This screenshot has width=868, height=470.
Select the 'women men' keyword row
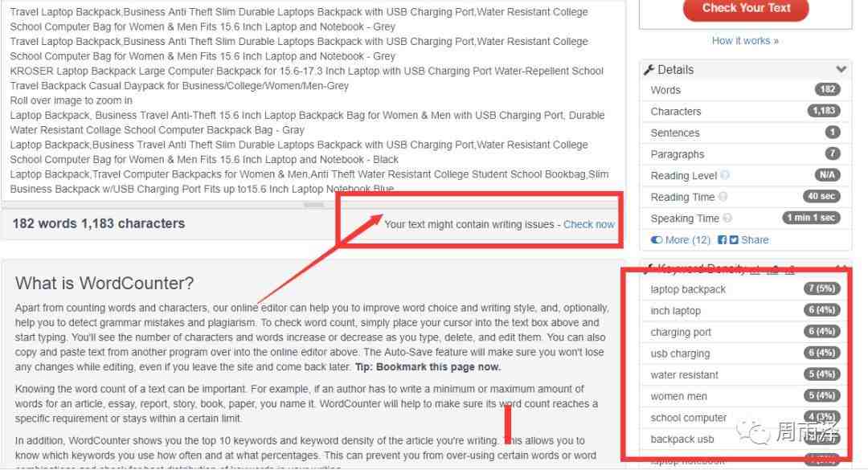[x=745, y=396]
